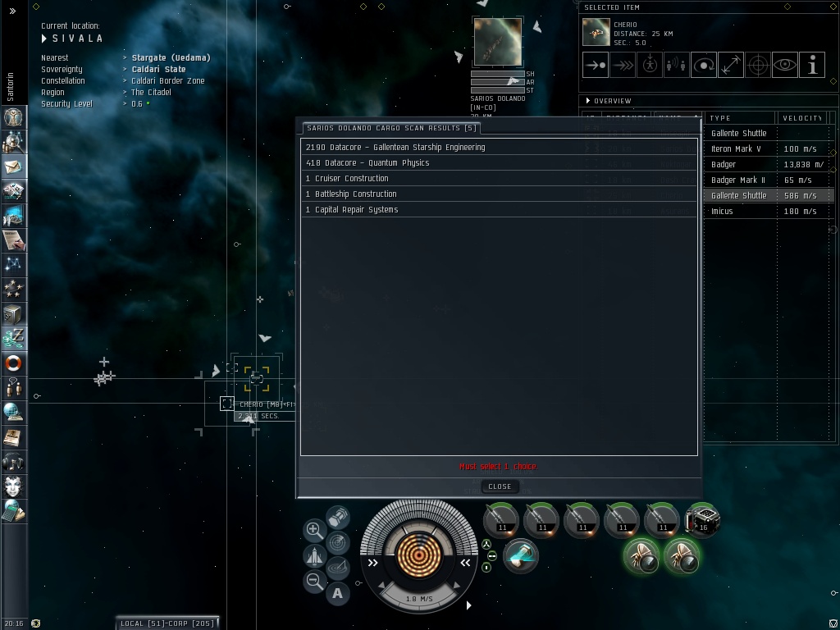Open the Help lifebuoy icon
This screenshot has height=630, width=840.
[13, 363]
